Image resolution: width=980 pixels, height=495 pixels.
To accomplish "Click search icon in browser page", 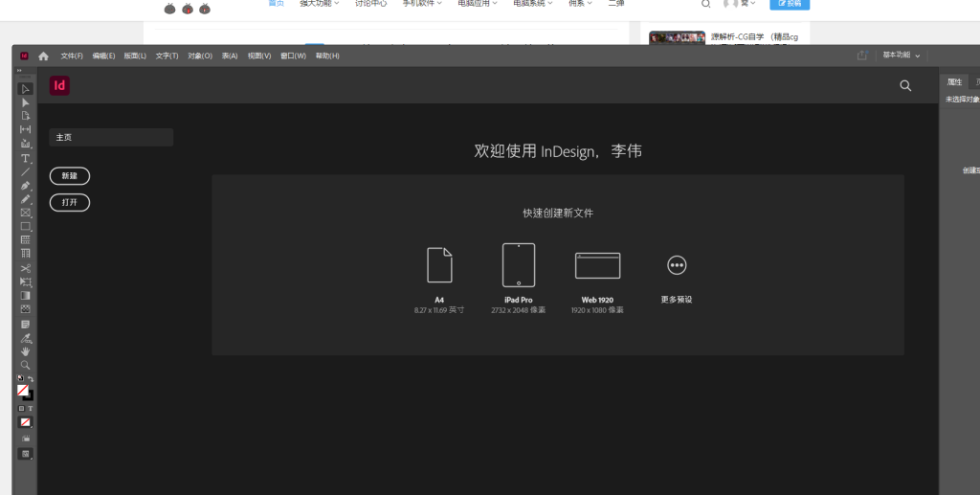I will (x=705, y=3).
